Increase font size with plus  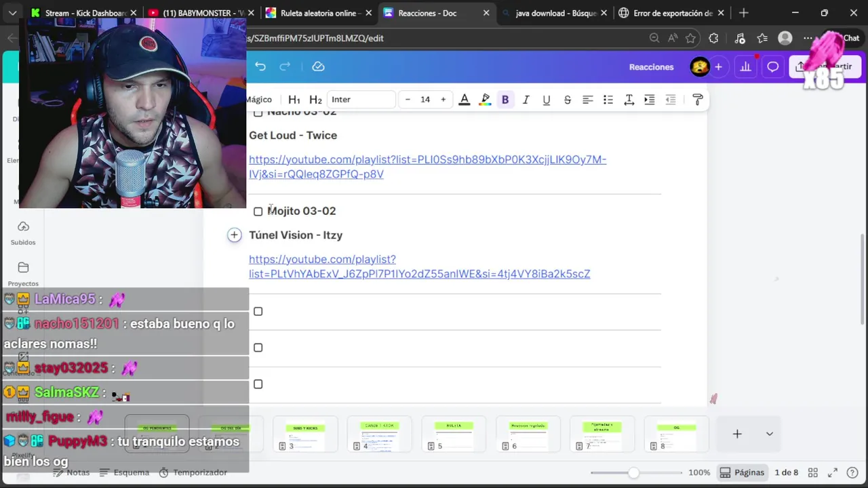click(x=443, y=100)
